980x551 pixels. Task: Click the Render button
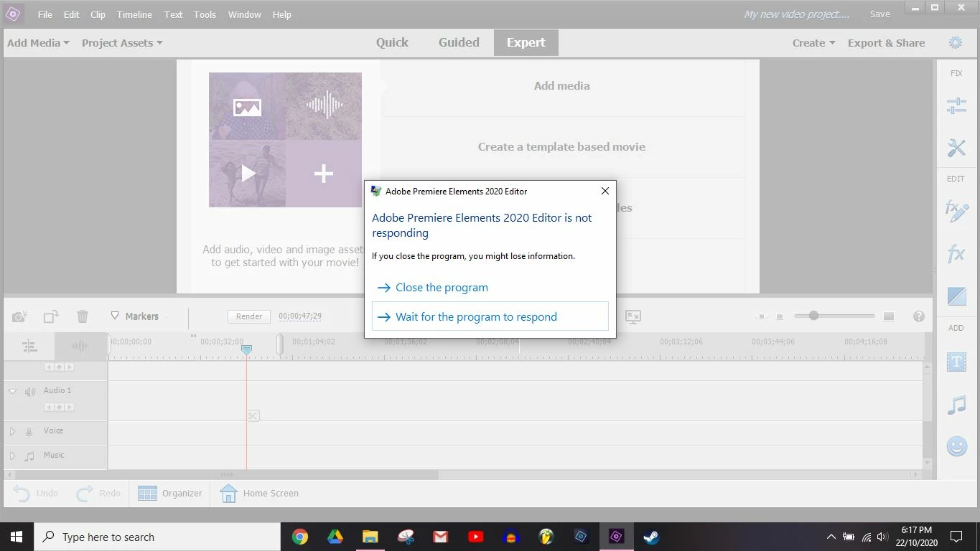pos(249,316)
